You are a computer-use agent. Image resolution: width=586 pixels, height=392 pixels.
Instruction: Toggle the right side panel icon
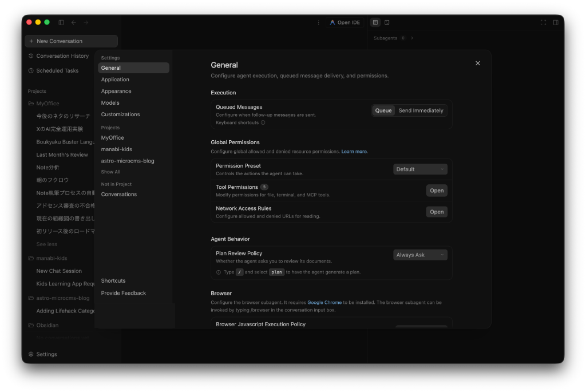[556, 22]
